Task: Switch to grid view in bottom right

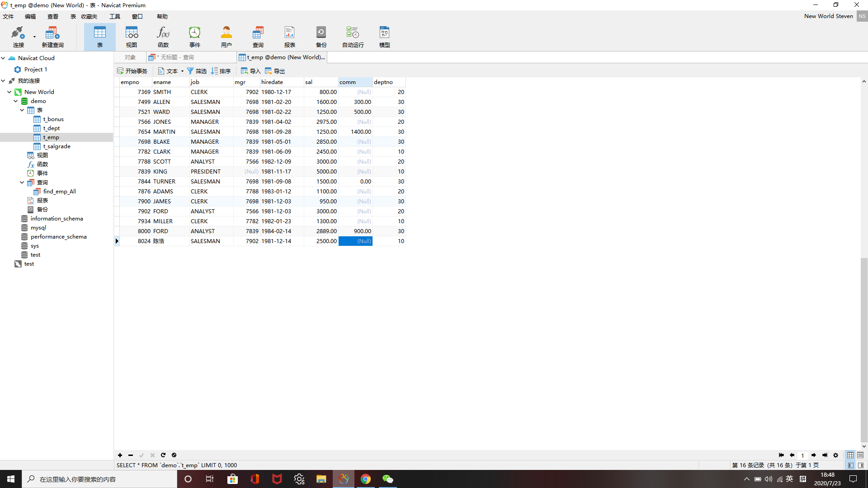Action: [x=850, y=455]
